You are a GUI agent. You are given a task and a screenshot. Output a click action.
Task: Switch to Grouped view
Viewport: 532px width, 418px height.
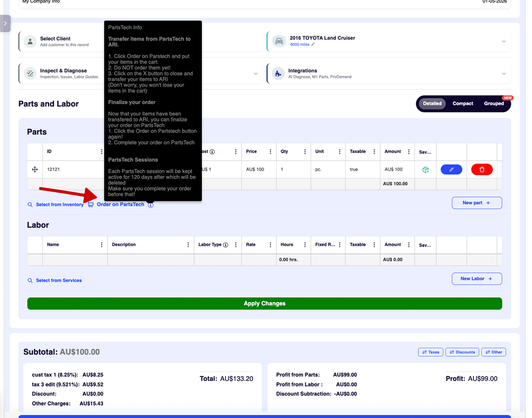(494, 104)
